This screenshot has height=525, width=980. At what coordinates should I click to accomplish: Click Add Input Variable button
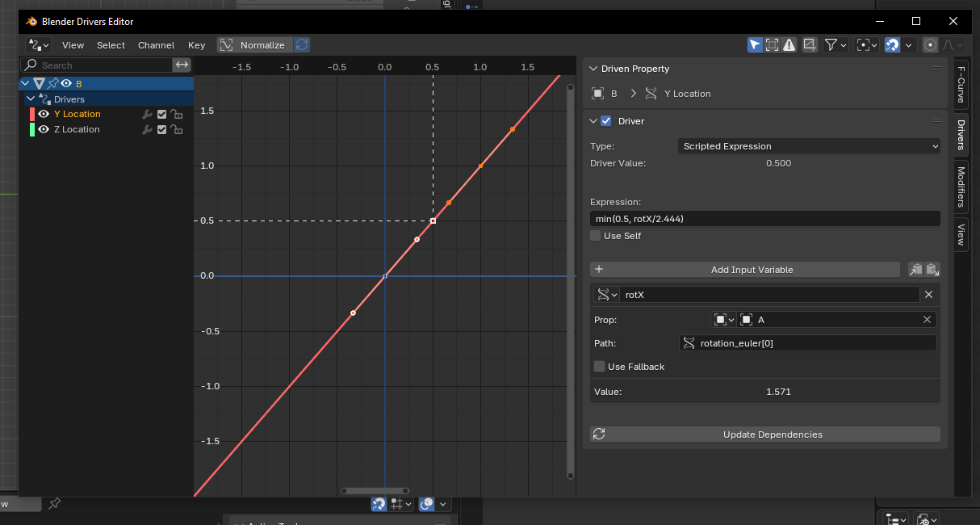pyautogui.click(x=745, y=270)
